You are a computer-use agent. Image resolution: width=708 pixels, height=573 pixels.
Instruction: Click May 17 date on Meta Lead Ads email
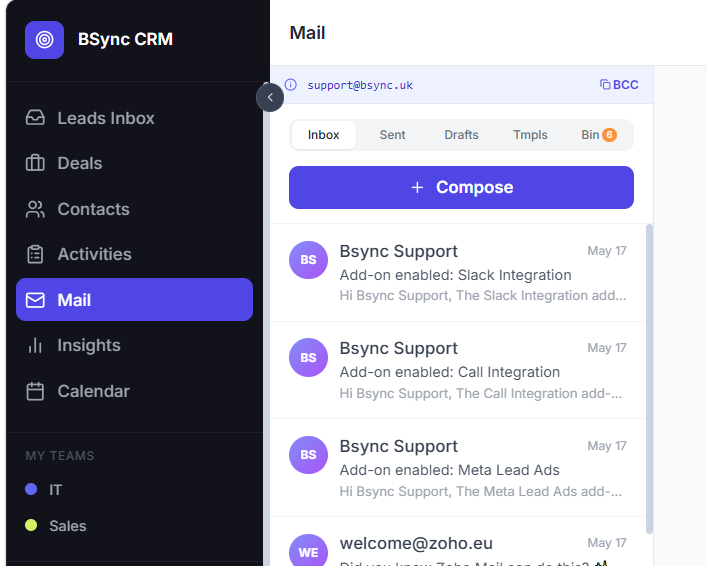click(x=607, y=446)
